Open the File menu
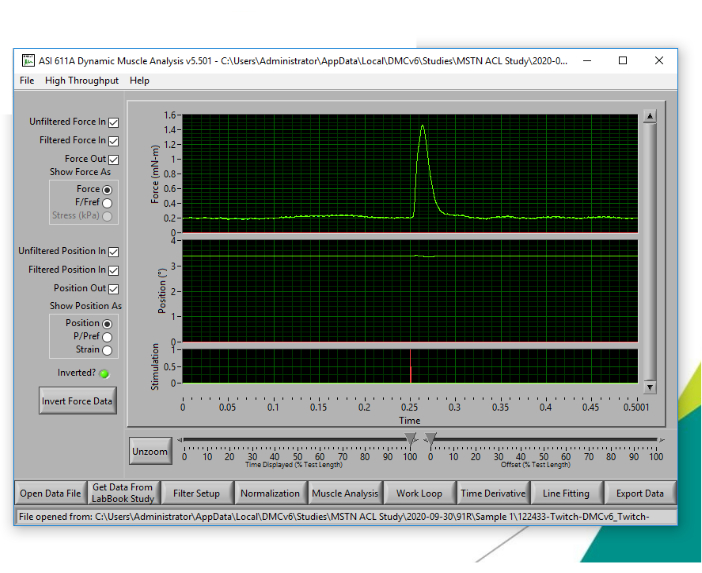 pos(27,81)
